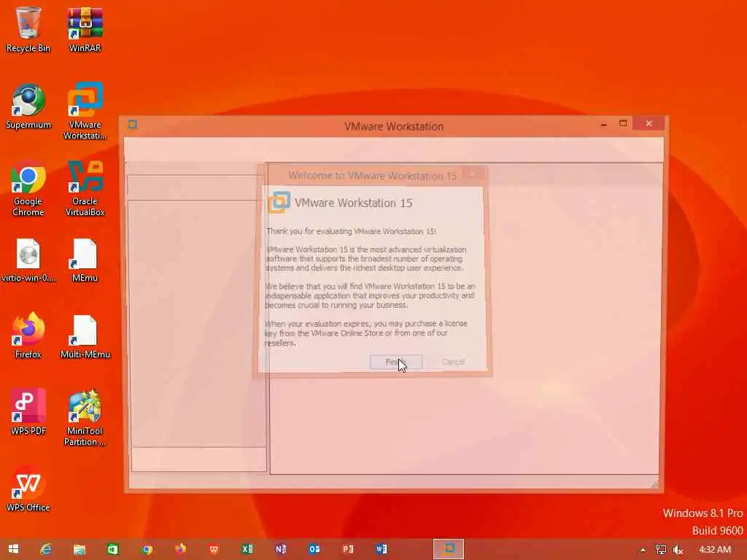The height and width of the screenshot is (560, 747).
Task: Select the Supermium browser shortcut
Action: coord(28,106)
